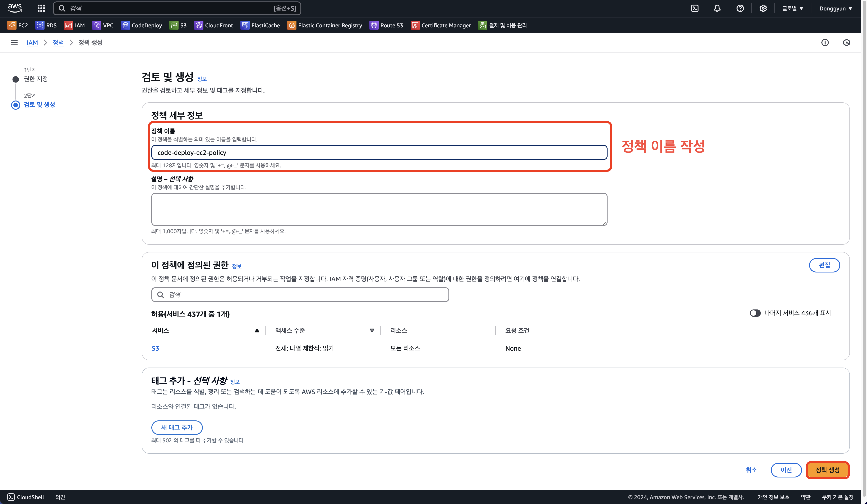The width and height of the screenshot is (867, 504).
Task: Click the notifications bell icon
Action: [x=717, y=8]
